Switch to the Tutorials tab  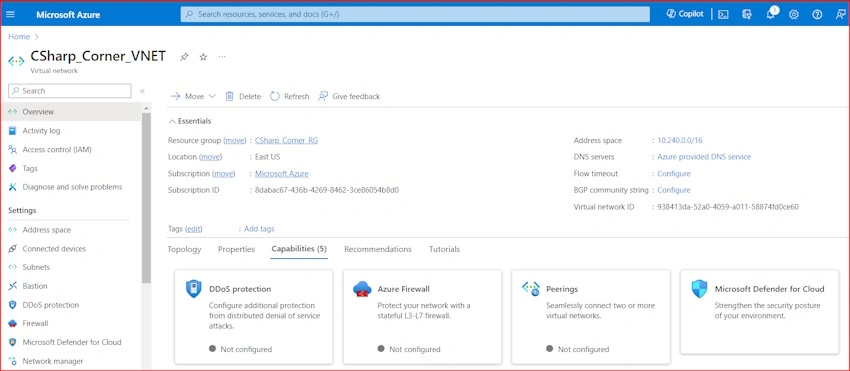445,250
